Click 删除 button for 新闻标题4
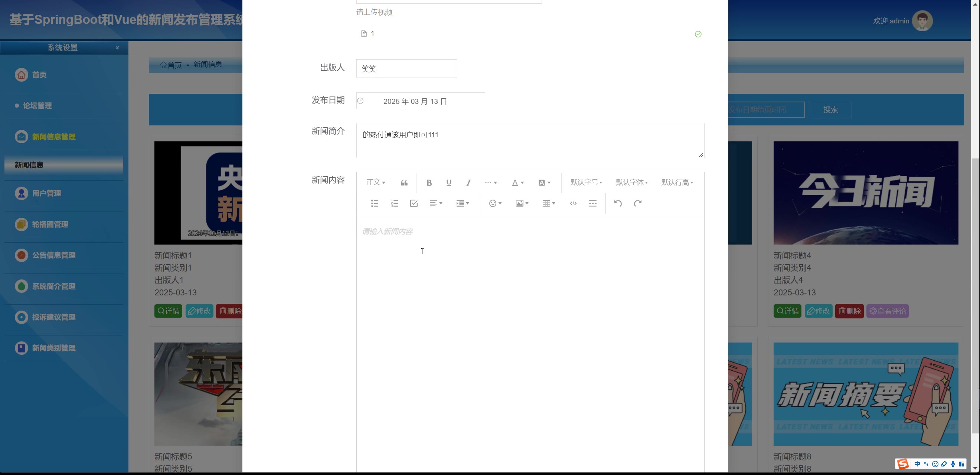Image resolution: width=980 pixels, height=475 pixels. click(x=849, y=311)
